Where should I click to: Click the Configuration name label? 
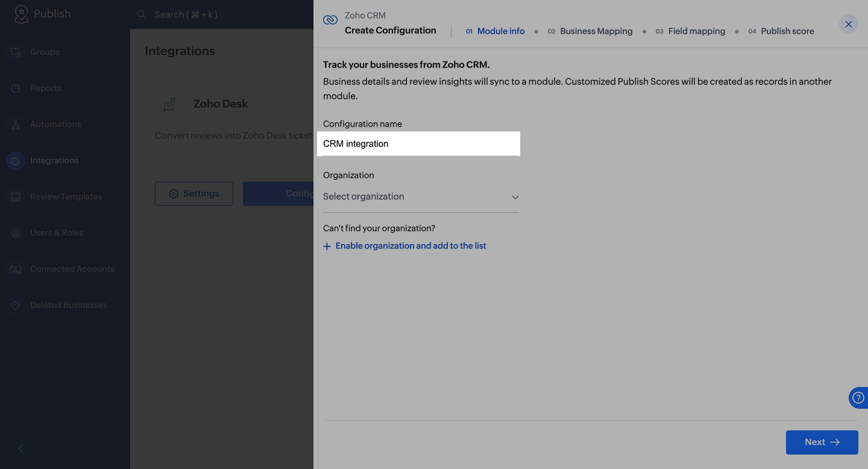click(362, 124)
